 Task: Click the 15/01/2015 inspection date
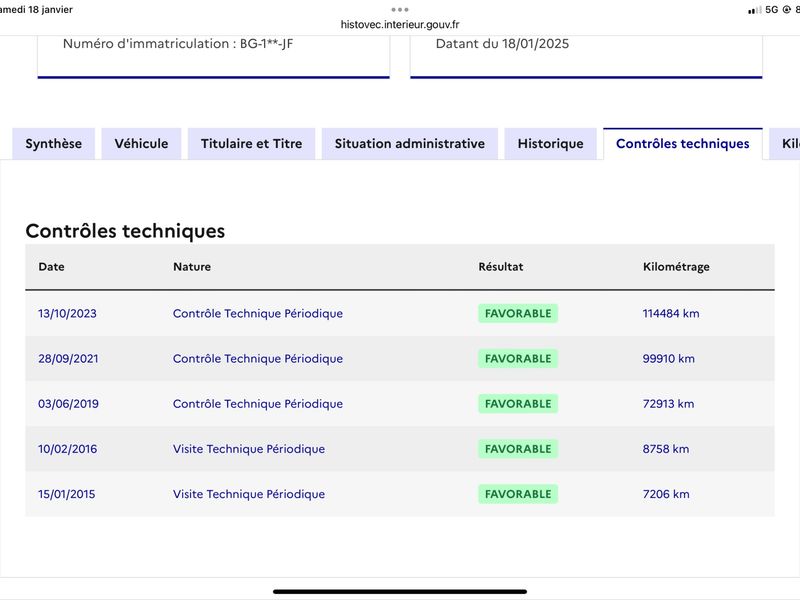click(x=67, y=494)
